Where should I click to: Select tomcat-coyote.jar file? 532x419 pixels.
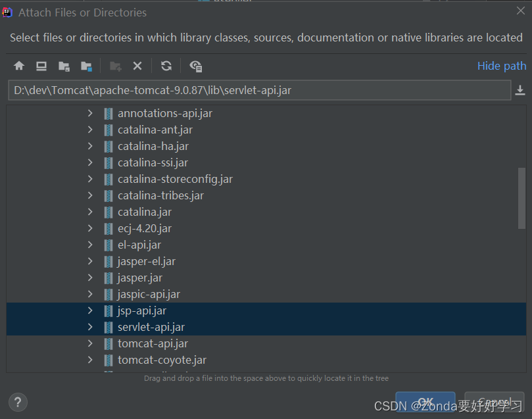(162, 360)
